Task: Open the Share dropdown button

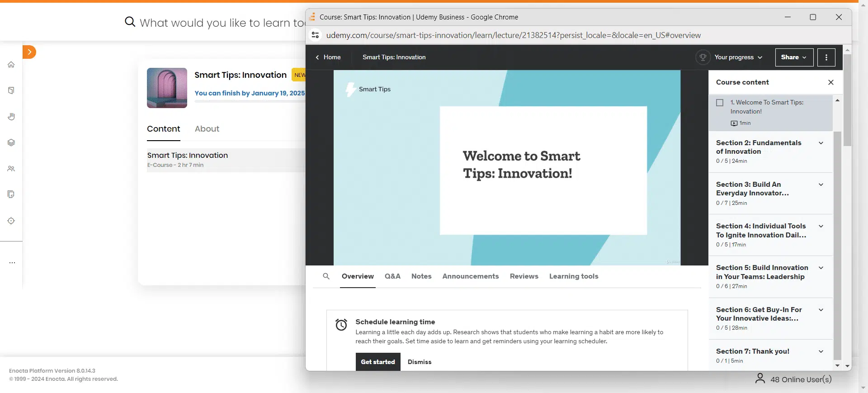Action: click(x=794, y=57)
